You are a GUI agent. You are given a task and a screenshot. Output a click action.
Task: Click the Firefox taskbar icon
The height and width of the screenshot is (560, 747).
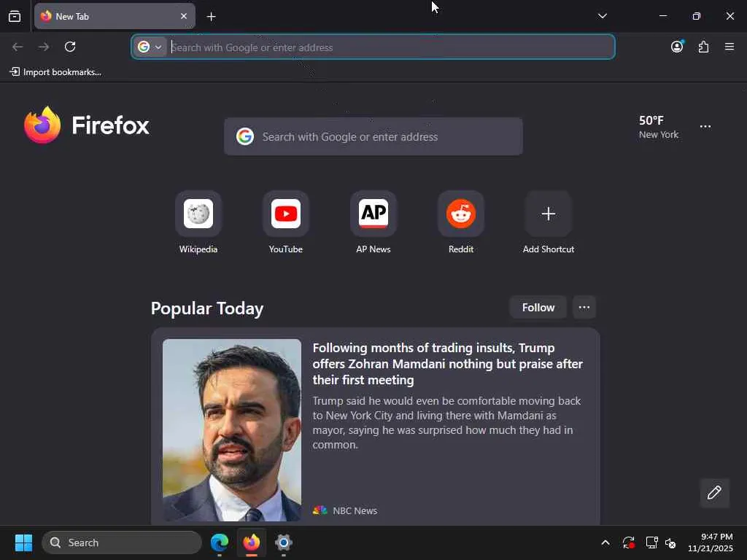tap(252, 542)
